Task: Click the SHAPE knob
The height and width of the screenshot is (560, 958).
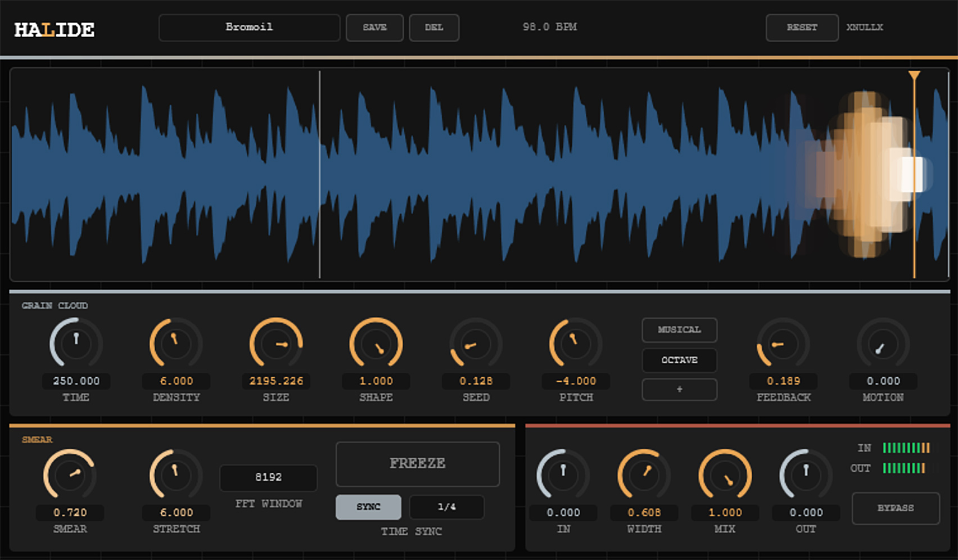Action: tap(376, 344)
